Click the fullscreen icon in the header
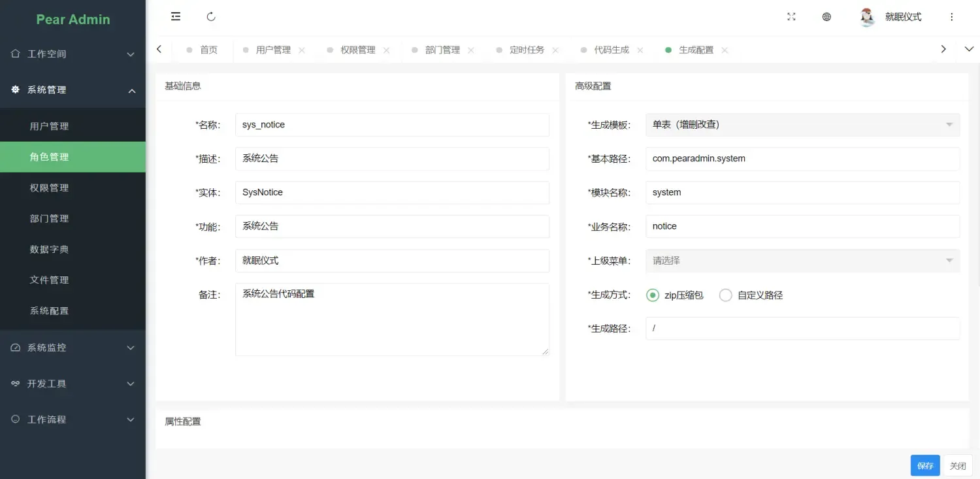The height and width of the screenshot is (479, 980). (x=791, y=16)
